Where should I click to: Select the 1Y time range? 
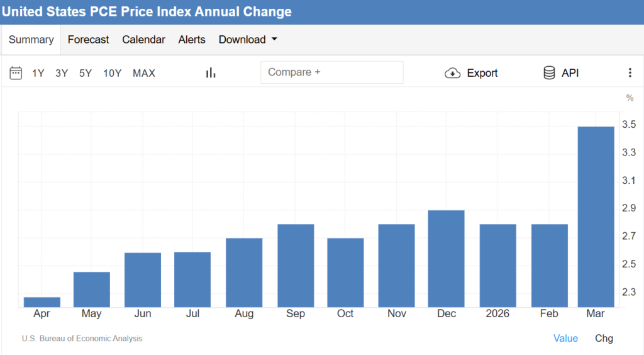coord(38,73)
